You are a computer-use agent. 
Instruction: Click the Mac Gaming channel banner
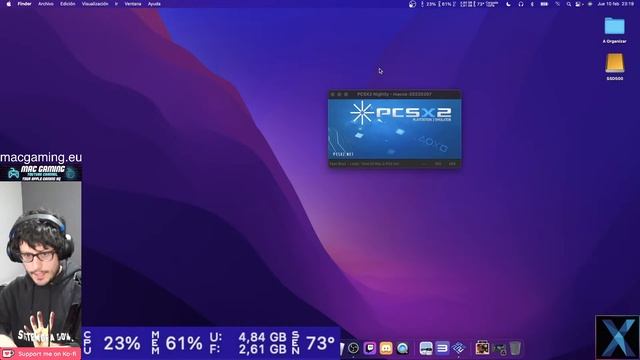click(41, 173)
